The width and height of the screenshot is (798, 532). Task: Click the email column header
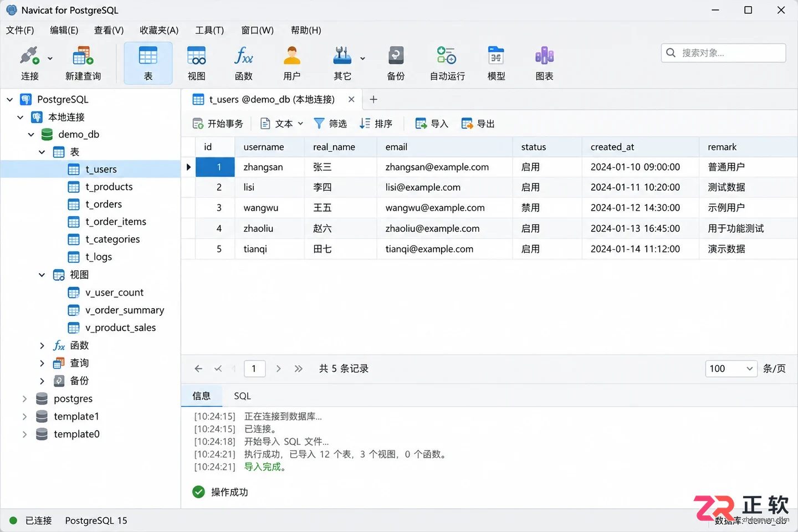point(444,147)
